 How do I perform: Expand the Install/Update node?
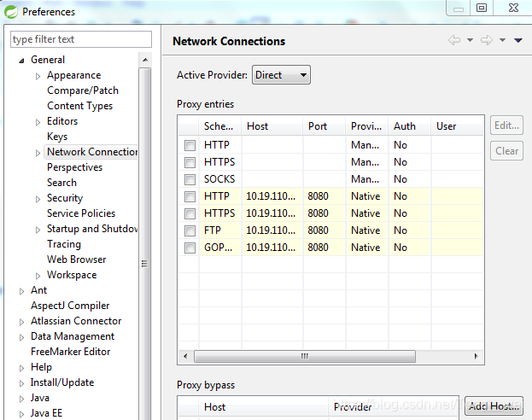(21, 383)
